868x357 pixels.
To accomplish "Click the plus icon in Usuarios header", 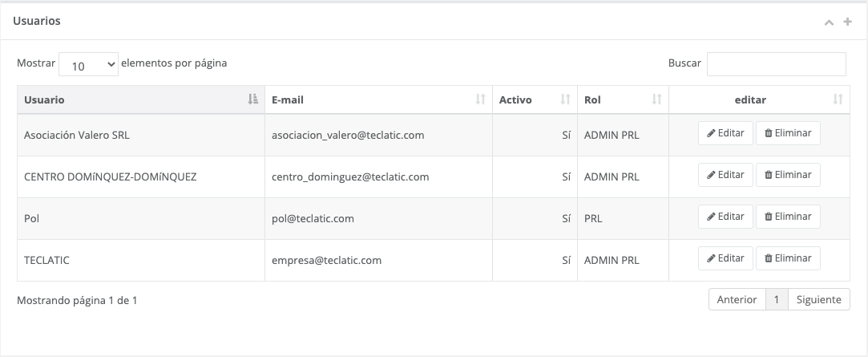I will coord(847,22).
